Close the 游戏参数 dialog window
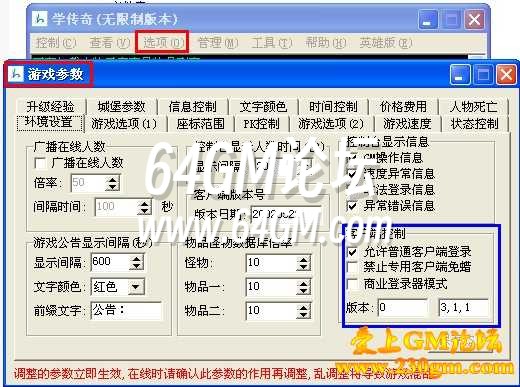This screenshot has width=520, height=387. tap(506, 74)
